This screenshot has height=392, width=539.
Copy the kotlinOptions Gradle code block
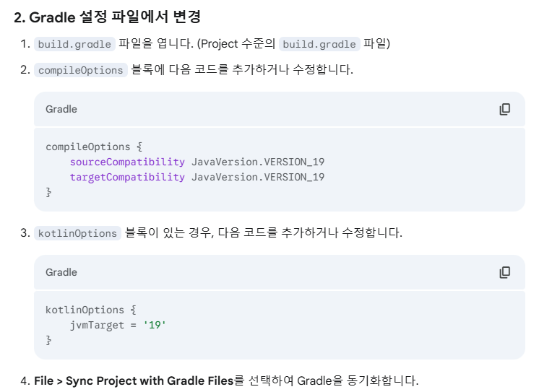tap(504, 272)
